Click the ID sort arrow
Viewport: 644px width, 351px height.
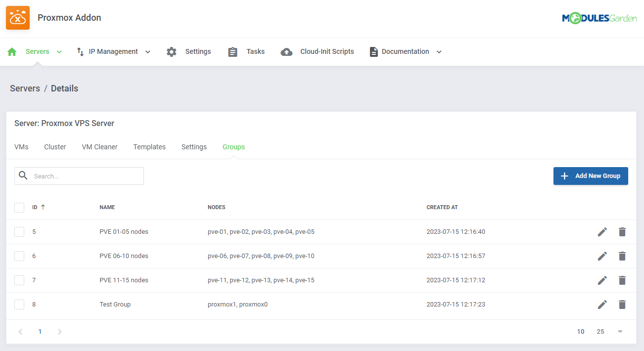pos(43,207)
